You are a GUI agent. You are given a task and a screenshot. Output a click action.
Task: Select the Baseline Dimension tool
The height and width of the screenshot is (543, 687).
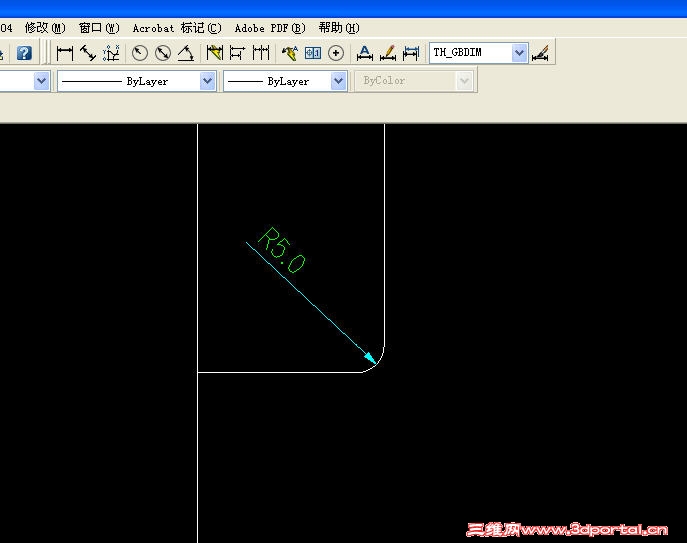[237, 53]
